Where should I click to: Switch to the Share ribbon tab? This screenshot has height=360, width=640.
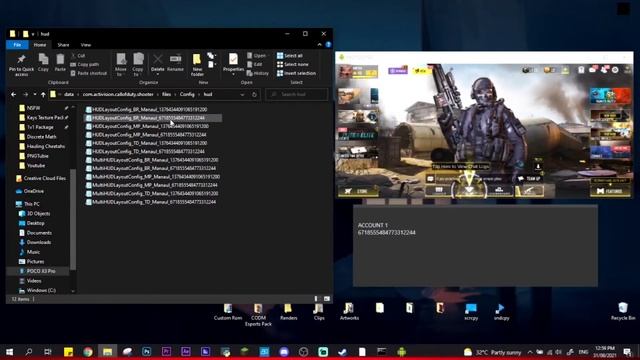[x=63, y=44]
